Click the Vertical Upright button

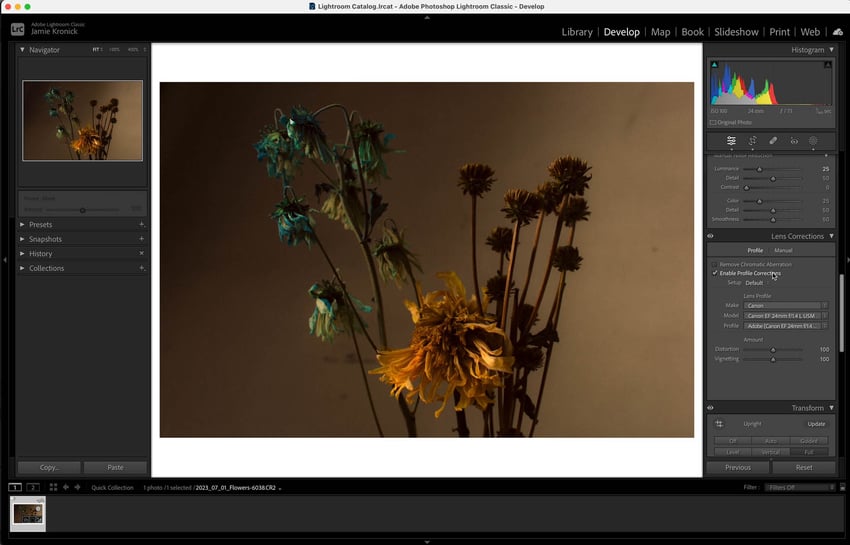point(770,452)
